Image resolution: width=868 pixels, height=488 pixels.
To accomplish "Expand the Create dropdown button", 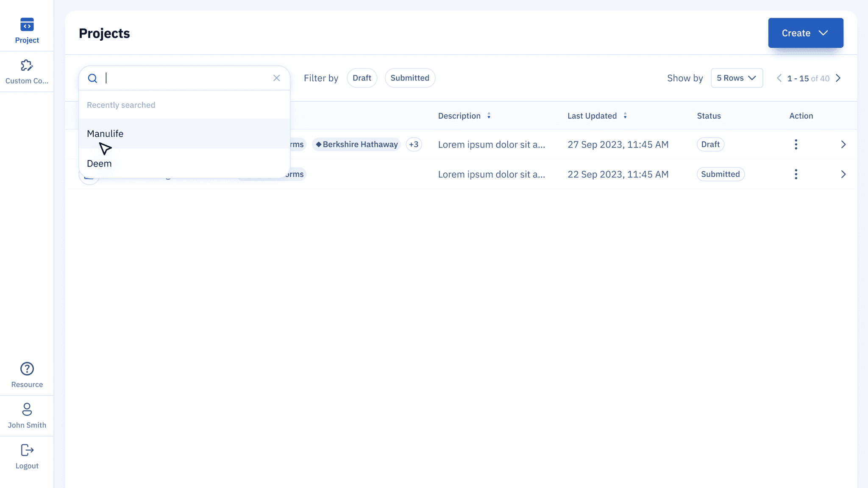I will [x=805, y=33].
